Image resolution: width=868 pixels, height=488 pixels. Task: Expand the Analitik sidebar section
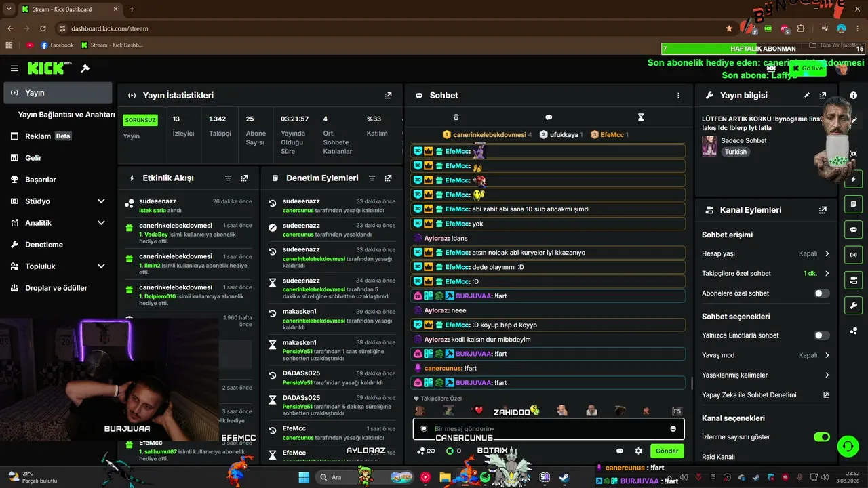(101, 223)
